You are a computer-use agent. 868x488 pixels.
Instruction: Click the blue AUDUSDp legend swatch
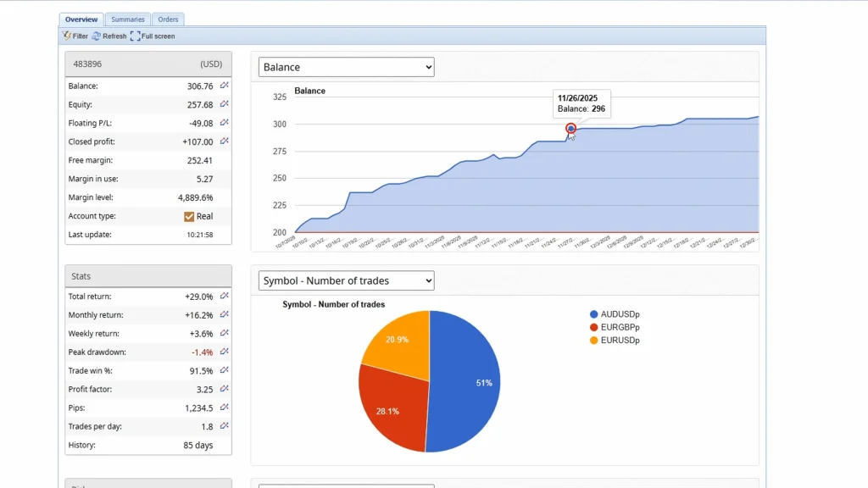(x=594, y=314)
